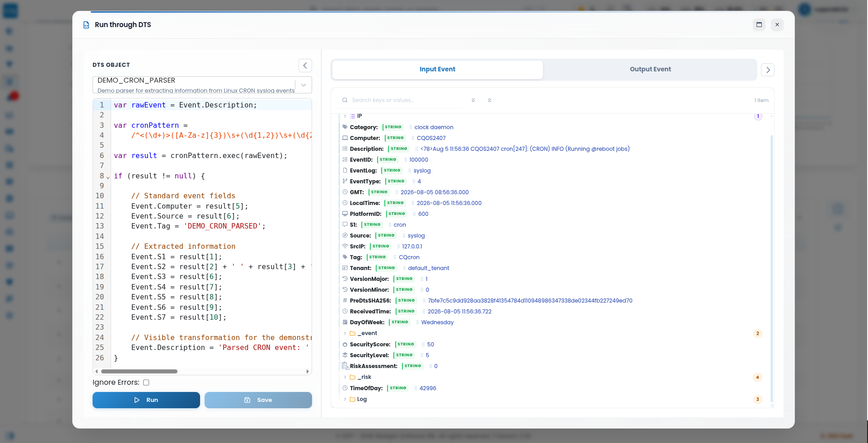Viewport: 868px width, 443px height.
Task: Click the SecurityLevel layers icon
Action: pyautogui.click(x=345, y=355)
